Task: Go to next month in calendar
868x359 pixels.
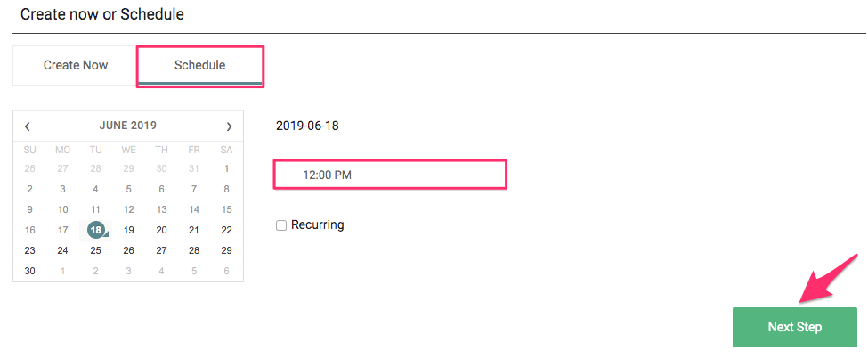Action: click(229, 126)
